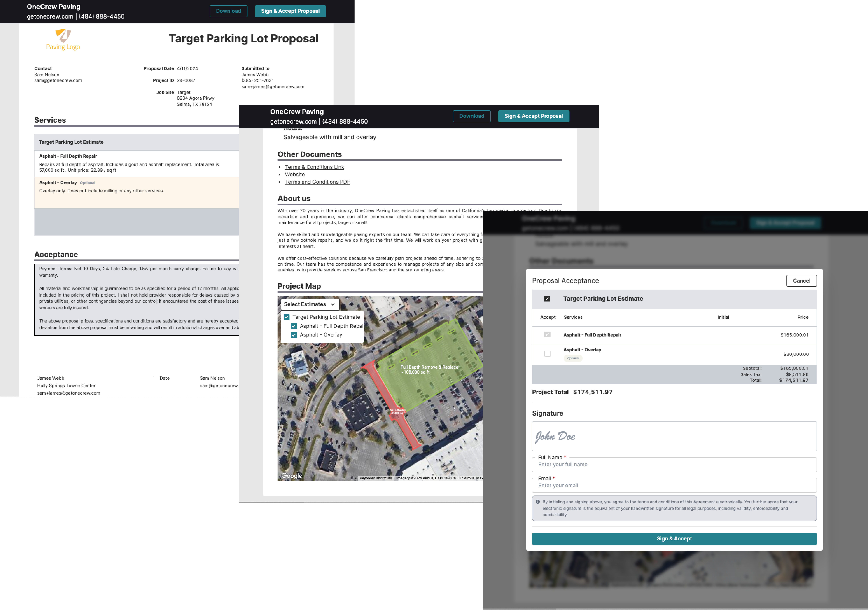Viewport: 868px width, 610px height.
Task: Open the Terms and Conditions PDF link
Action: tap(317, 182)
